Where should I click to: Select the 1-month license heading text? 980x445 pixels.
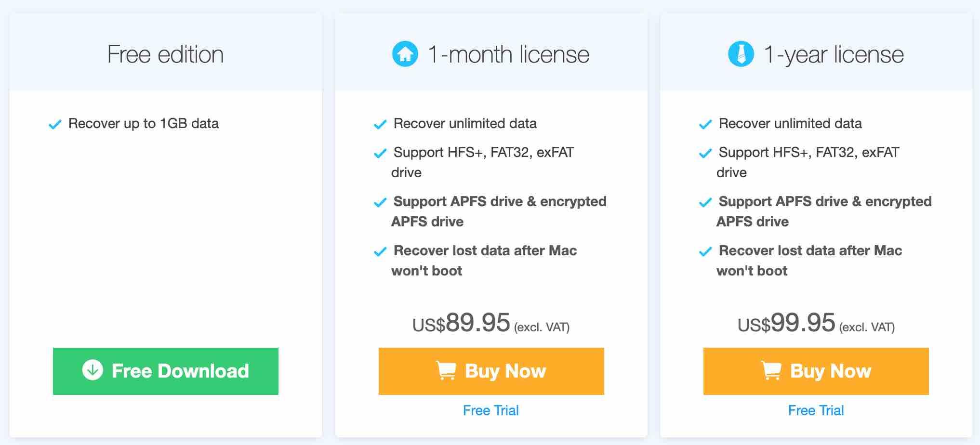[509, 54]
